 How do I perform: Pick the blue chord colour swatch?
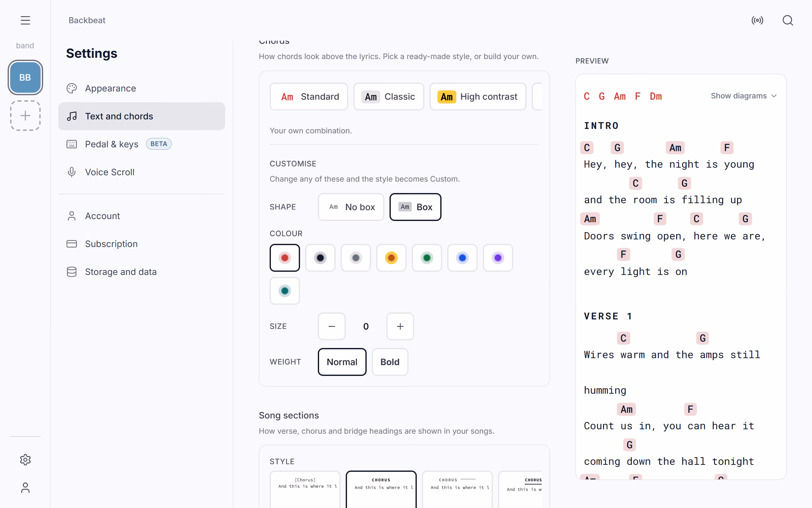pyautogui.click(x=462, y=258)
